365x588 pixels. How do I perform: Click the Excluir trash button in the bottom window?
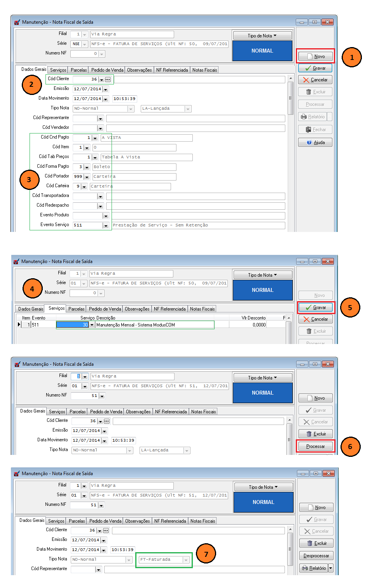tap(316, 543)
